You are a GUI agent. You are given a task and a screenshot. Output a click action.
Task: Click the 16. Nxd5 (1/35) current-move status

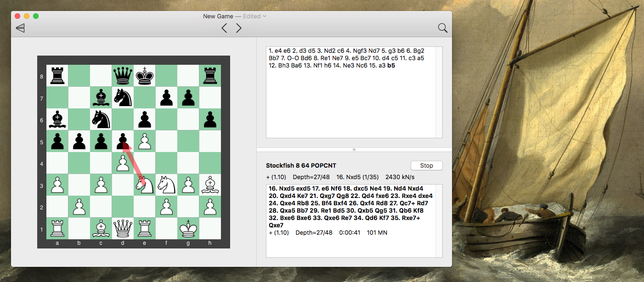pos(357,177)
